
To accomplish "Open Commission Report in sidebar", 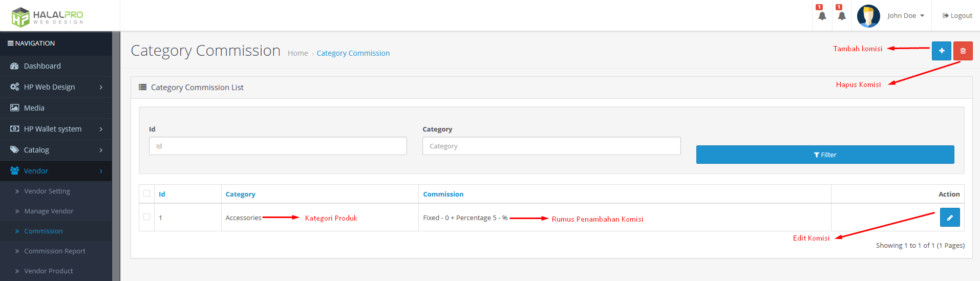I will (x=55, y=251).
